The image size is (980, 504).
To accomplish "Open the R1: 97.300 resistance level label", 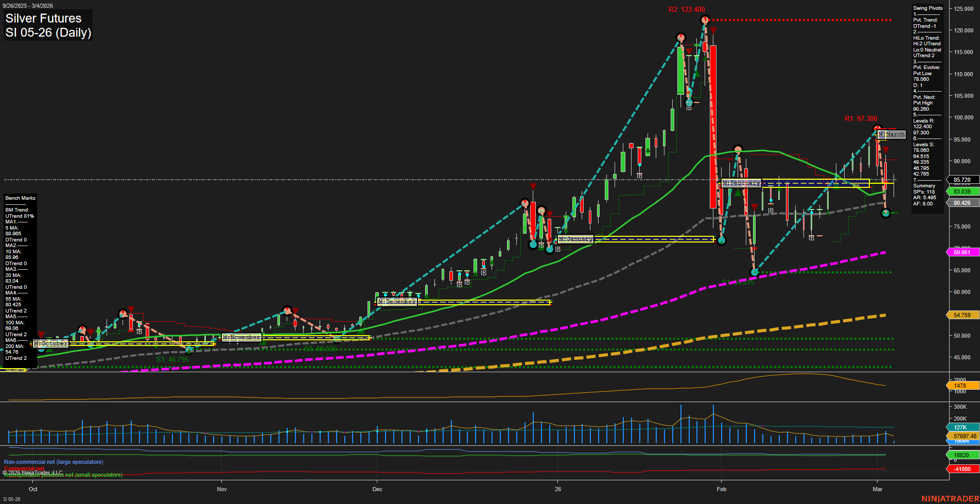I will (x=860, y=118).
